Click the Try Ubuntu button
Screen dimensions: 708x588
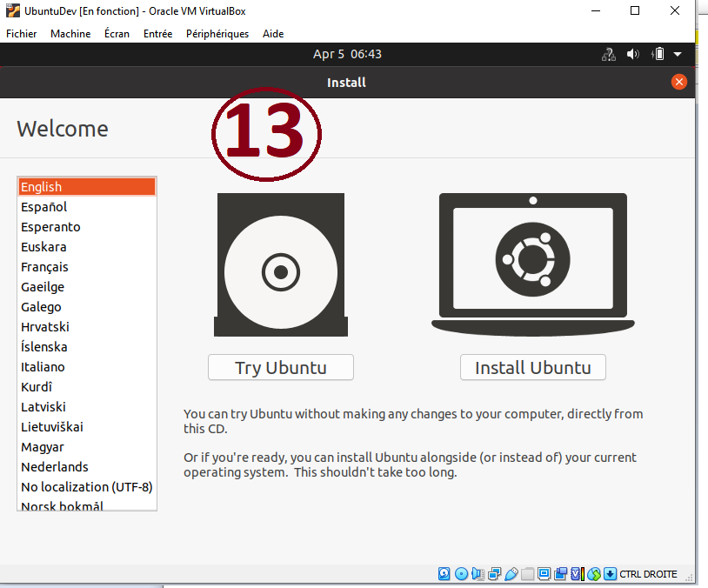[280, 367]
